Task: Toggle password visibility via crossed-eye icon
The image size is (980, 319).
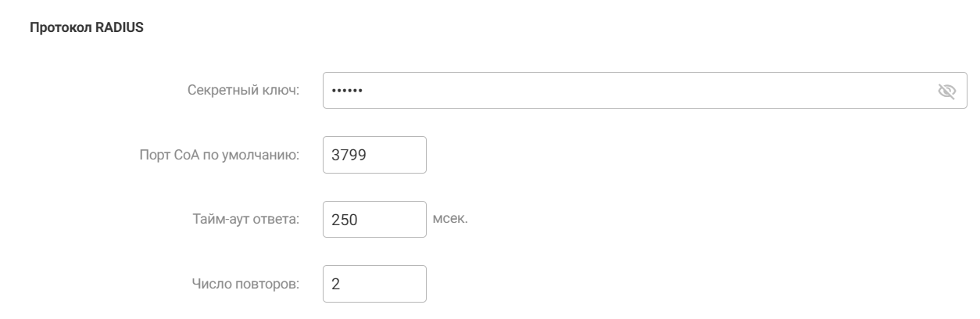Action: (946, 91)
